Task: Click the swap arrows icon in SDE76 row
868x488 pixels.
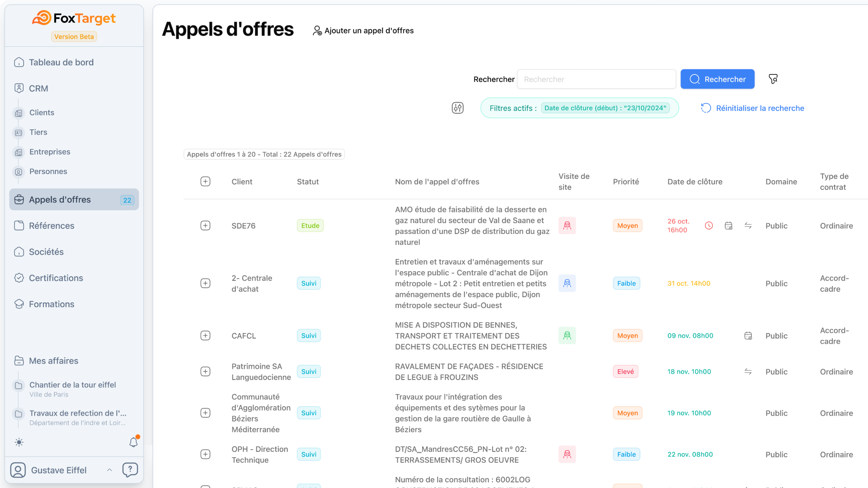Action: 748,225
